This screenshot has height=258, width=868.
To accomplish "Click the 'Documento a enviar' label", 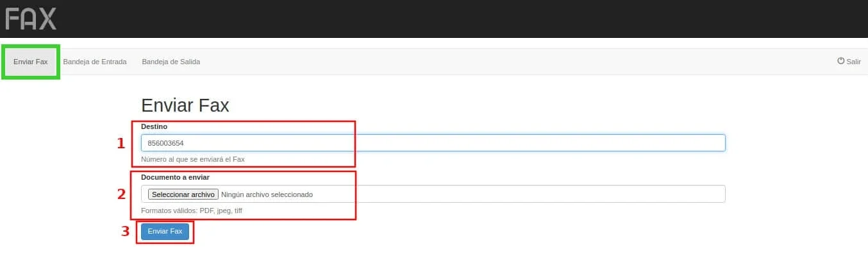I will coord(175,177).
